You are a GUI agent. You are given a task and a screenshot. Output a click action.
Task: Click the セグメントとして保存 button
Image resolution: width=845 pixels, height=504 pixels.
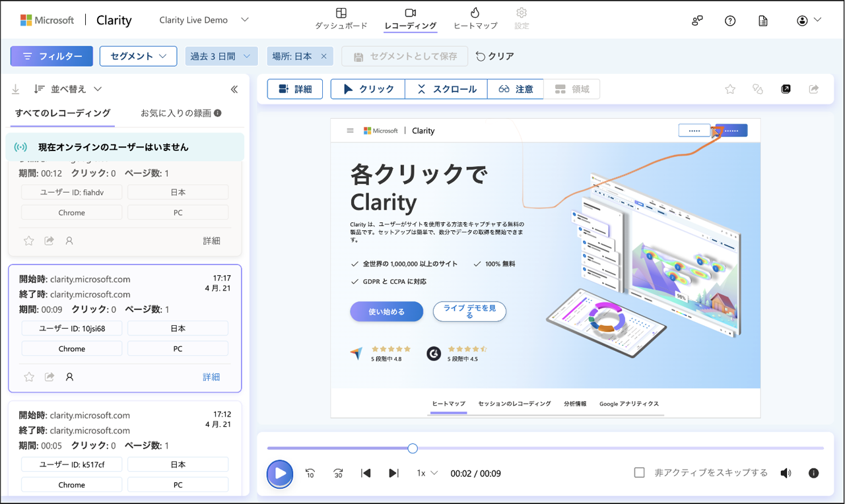pyautogui.click(x=405, y=56)
